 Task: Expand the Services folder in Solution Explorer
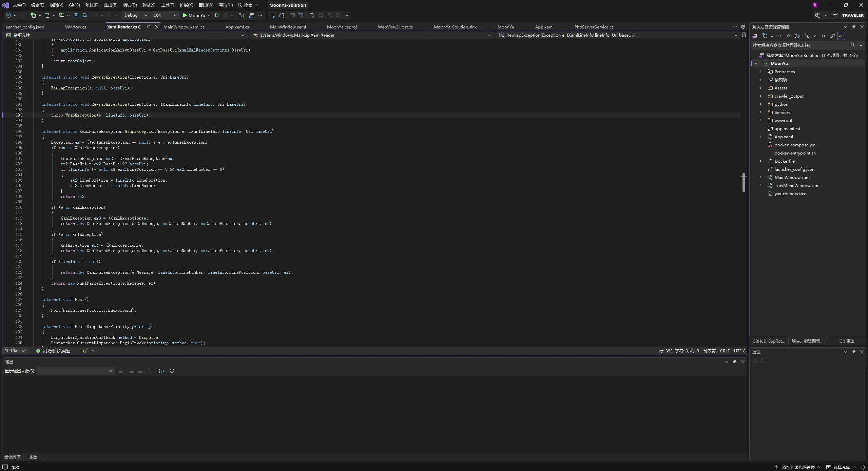coord(760,112)
